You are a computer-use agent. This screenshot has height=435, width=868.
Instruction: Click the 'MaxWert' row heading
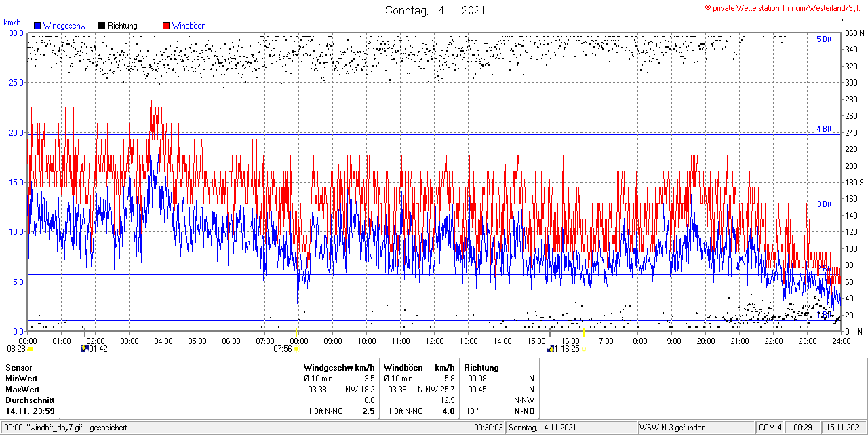[x=22, y=390]
